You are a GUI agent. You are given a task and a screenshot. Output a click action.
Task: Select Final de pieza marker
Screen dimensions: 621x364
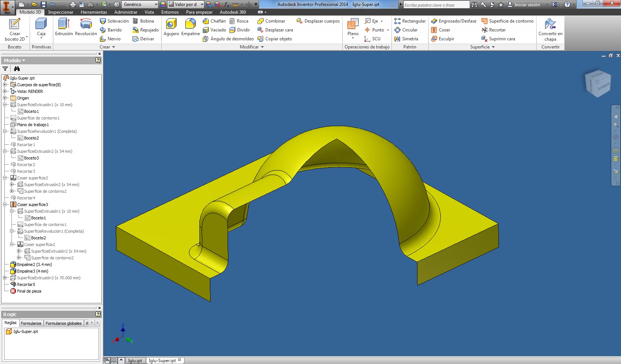pos(26,291)
